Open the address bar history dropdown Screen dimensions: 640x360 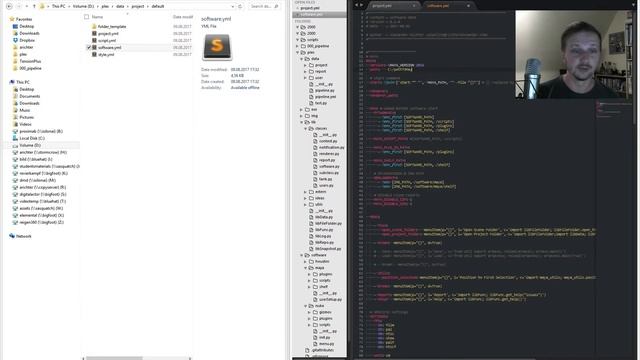coord(233,7)
